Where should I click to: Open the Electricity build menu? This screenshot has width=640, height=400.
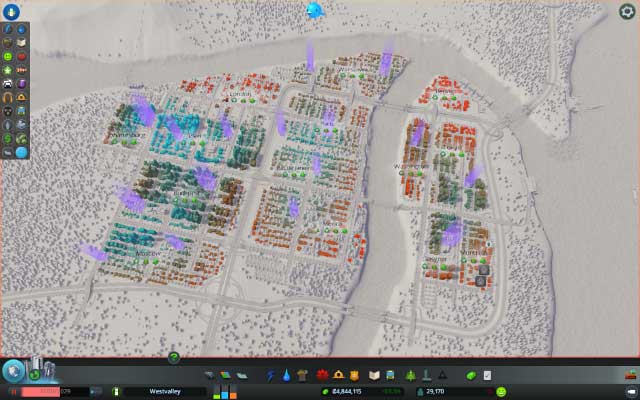coord(271,375)
